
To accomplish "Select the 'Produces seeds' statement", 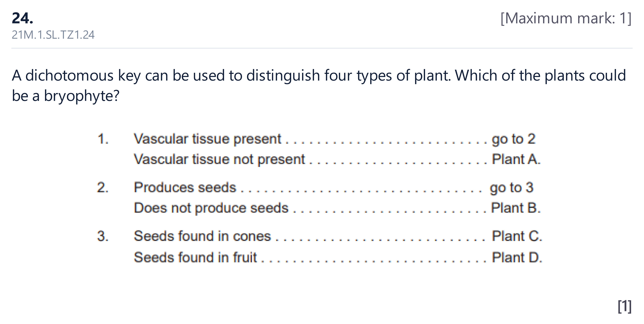I will 185,187.
